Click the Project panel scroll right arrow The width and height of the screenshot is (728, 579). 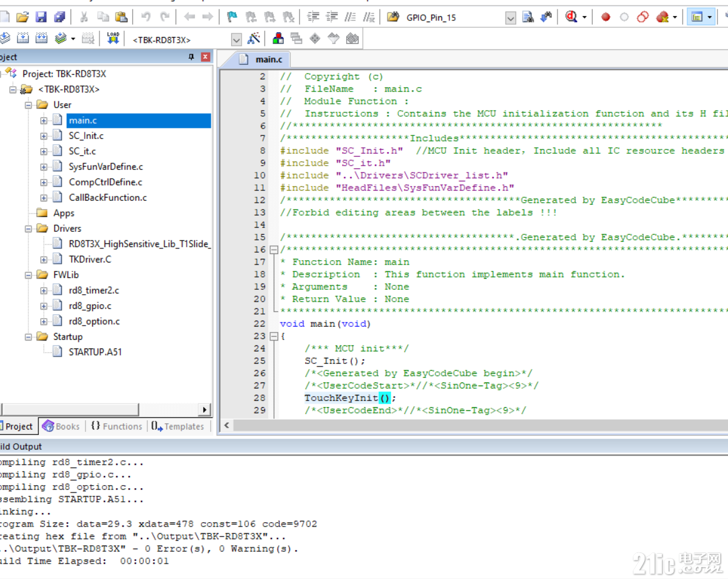click(x=205, y=410)
